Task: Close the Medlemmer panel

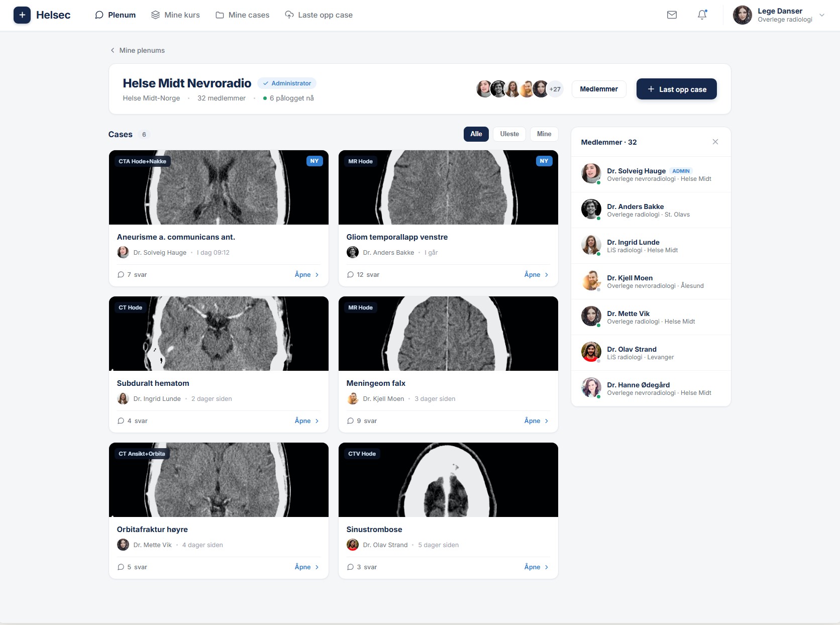Action: [715, 142]
